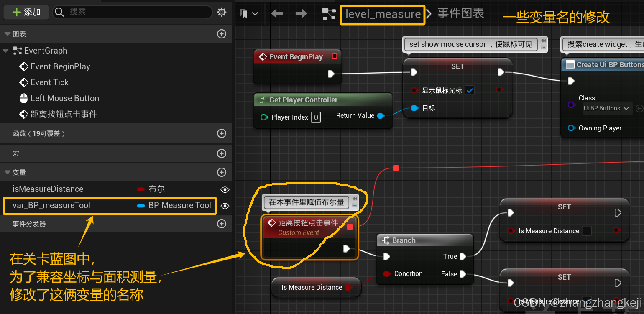Select Event Tick in graph list
Screen dimensions: 644x314
(x=49, y=82)
